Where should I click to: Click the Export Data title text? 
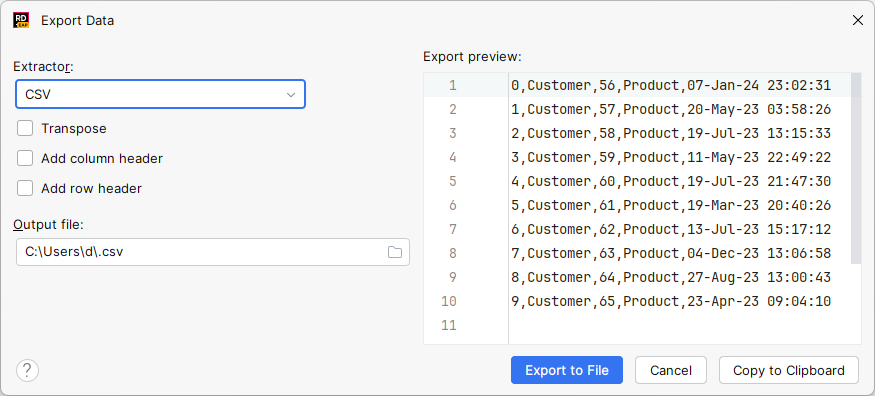click(78, 21)
